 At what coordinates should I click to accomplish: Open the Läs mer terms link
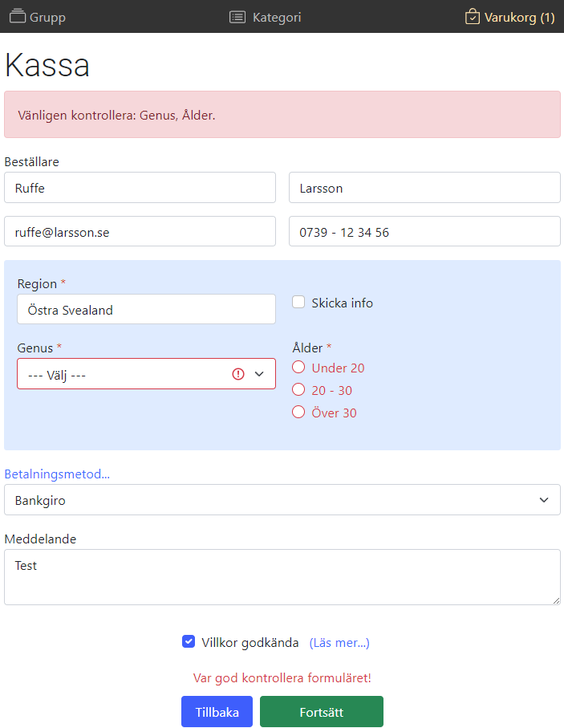pos(339,643)
